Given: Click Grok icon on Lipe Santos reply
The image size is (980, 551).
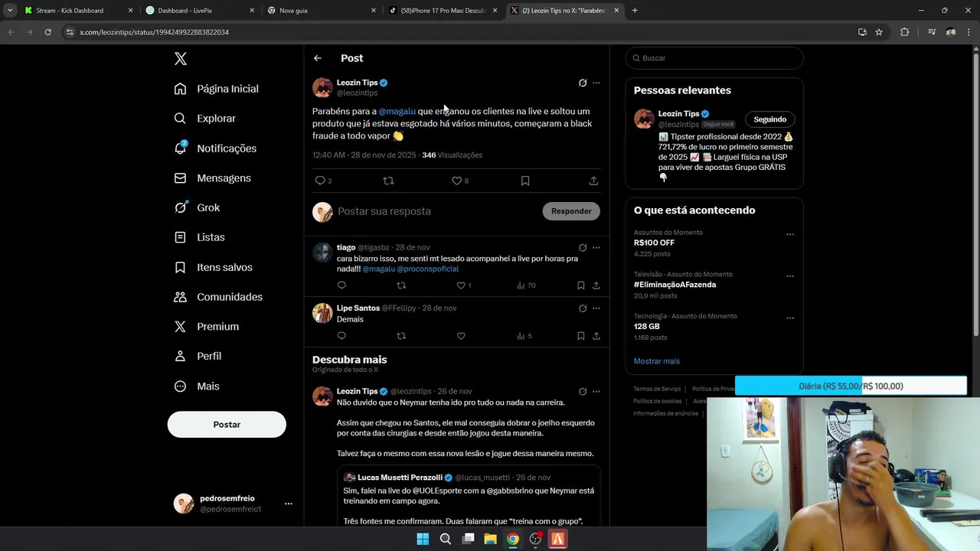Looking at the screenshot, I should (583, 308).
